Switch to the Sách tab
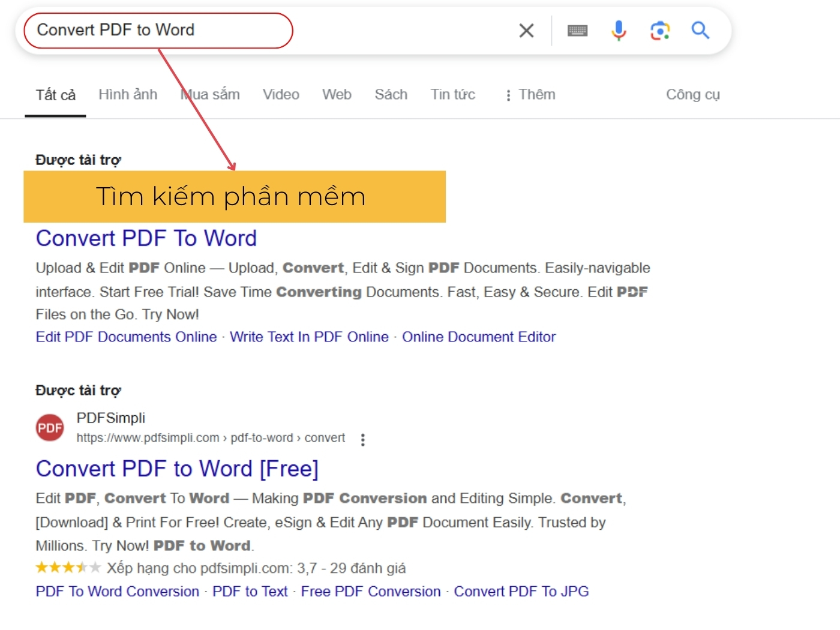The width and height of the screenshot is (840, 630). [391, 95]
